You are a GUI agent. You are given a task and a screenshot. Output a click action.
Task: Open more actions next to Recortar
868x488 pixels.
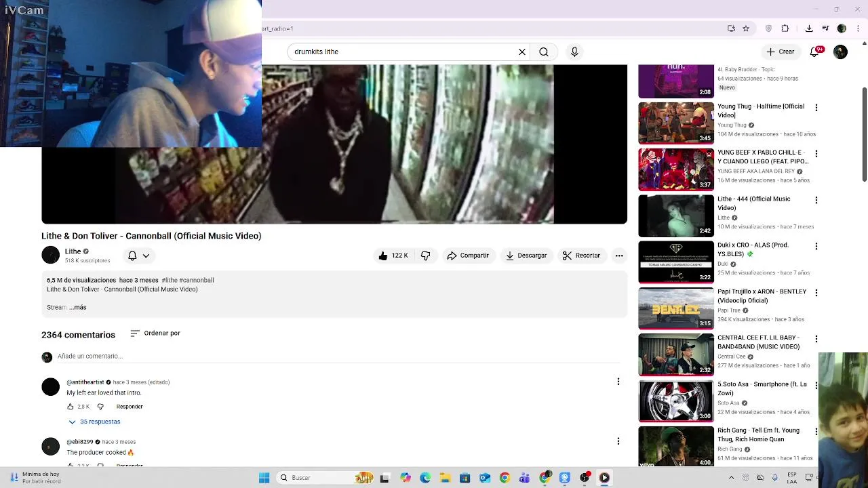(x=619, y=256)
